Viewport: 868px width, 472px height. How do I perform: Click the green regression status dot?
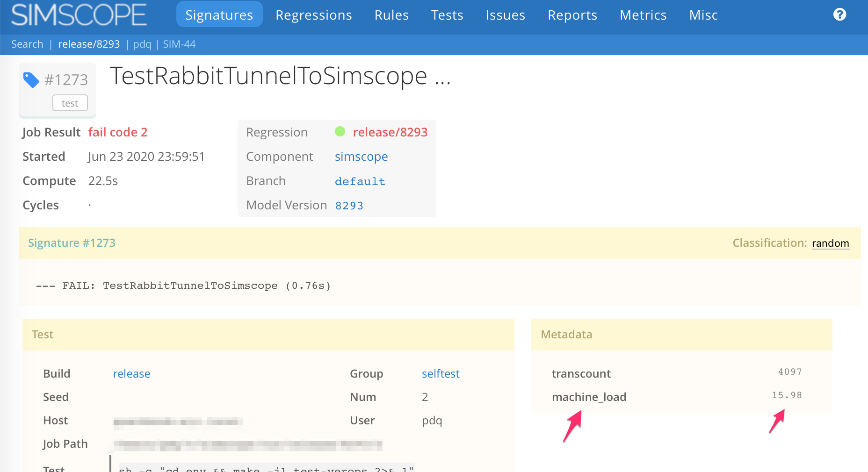pyautogui.click(x=340, y=132)
